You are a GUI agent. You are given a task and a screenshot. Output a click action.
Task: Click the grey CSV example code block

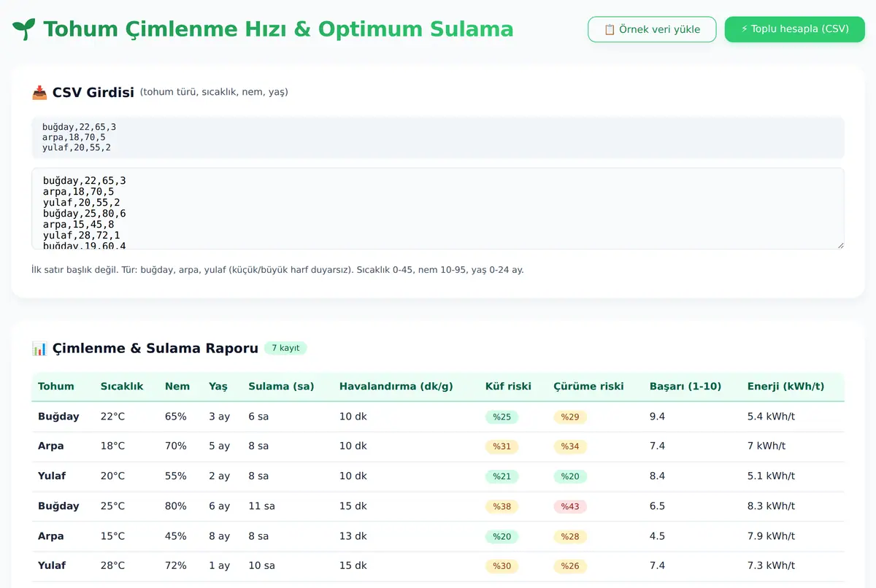[x=438, y=137]
